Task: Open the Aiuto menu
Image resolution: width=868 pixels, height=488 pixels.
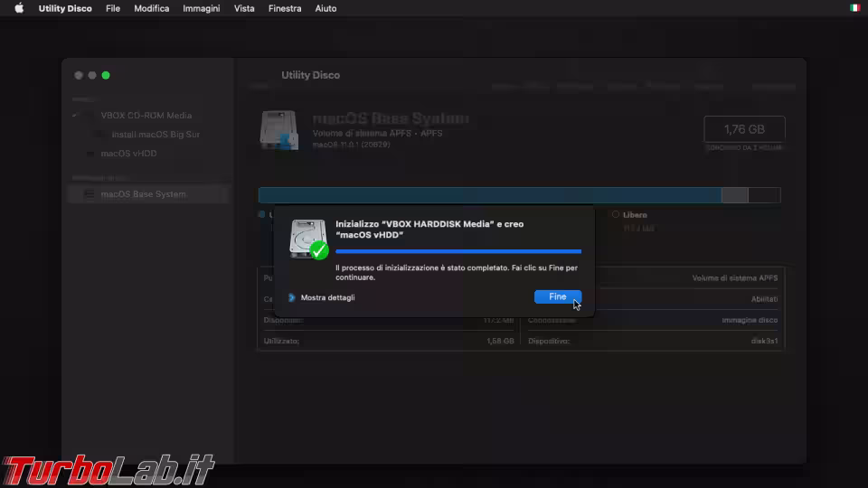Action: [x=325, y=8]
